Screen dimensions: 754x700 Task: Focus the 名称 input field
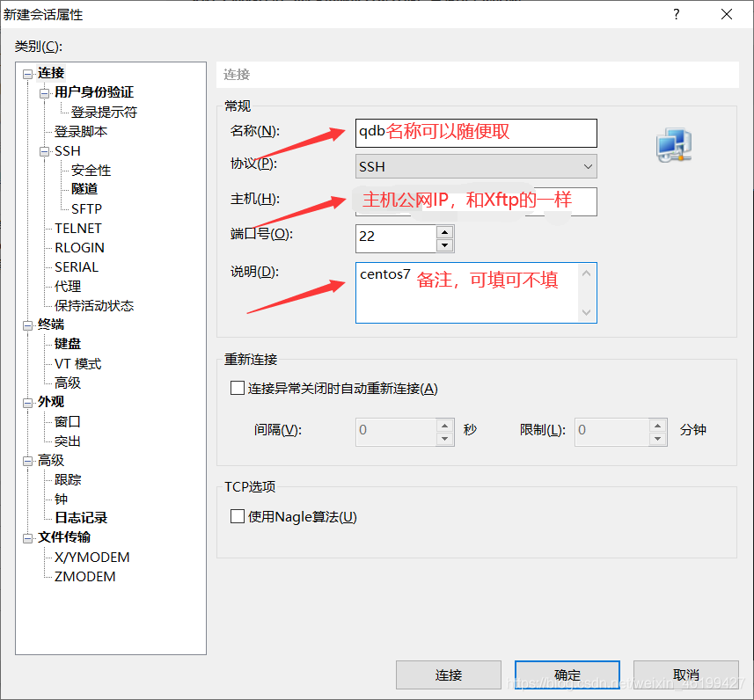[476, 133]
